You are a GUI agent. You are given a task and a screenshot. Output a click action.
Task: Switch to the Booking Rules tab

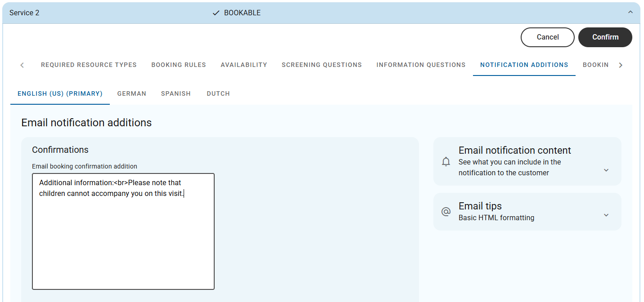179,65
